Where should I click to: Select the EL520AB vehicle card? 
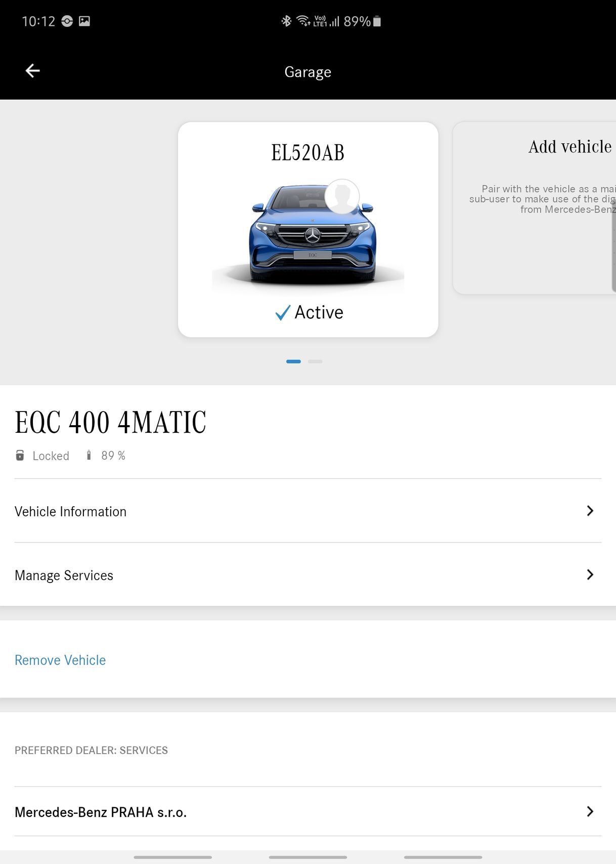click(309, 228)
